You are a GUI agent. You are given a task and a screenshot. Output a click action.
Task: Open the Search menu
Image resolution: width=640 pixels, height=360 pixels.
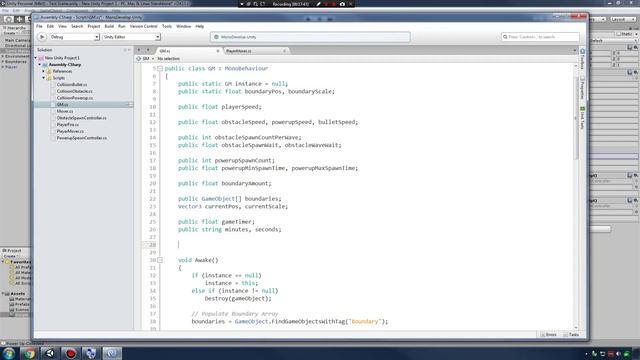click(77, 26)
